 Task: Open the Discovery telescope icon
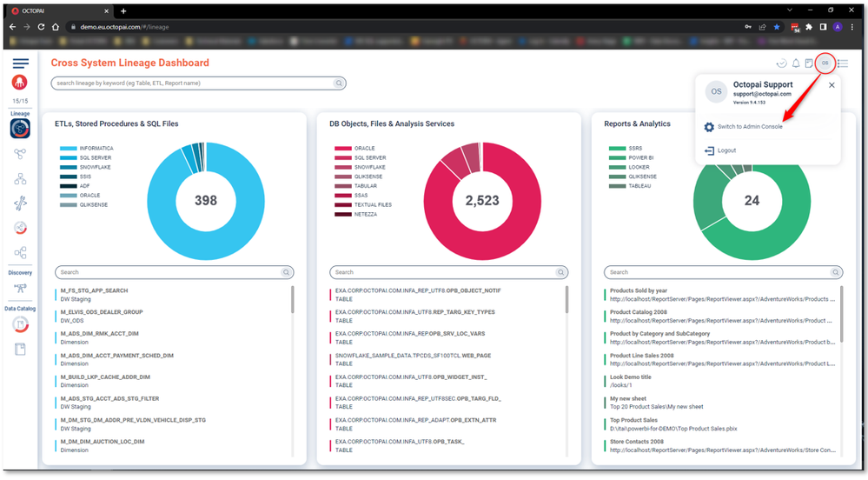click(x=21, y=288)
